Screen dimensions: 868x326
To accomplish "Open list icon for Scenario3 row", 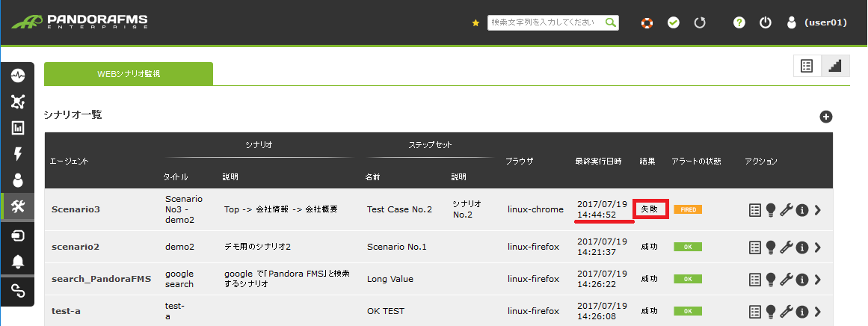I will (x=754, y=210).
